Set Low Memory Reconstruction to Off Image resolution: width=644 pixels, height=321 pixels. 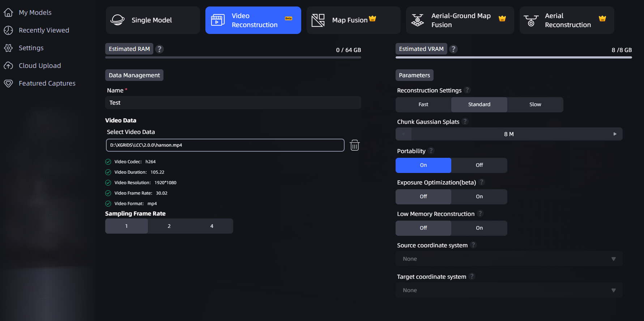pyautogui.click(x=423, y=228)
